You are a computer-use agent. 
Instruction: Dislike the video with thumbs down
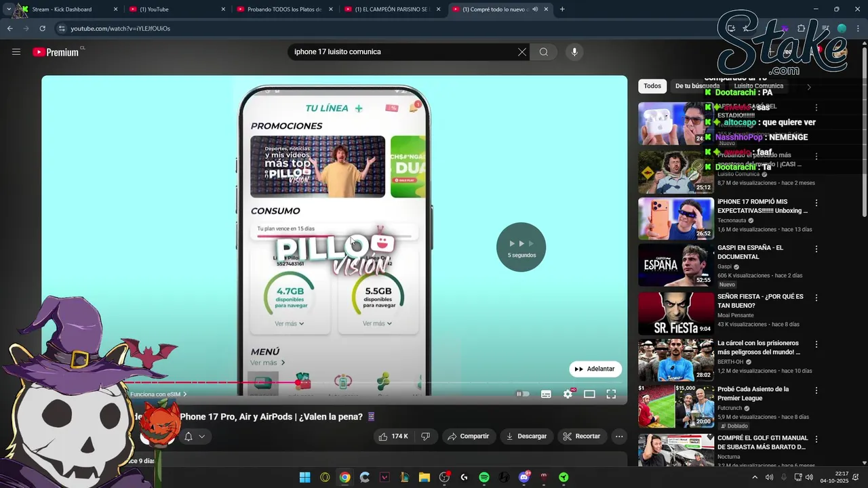(x=425, y=436)
